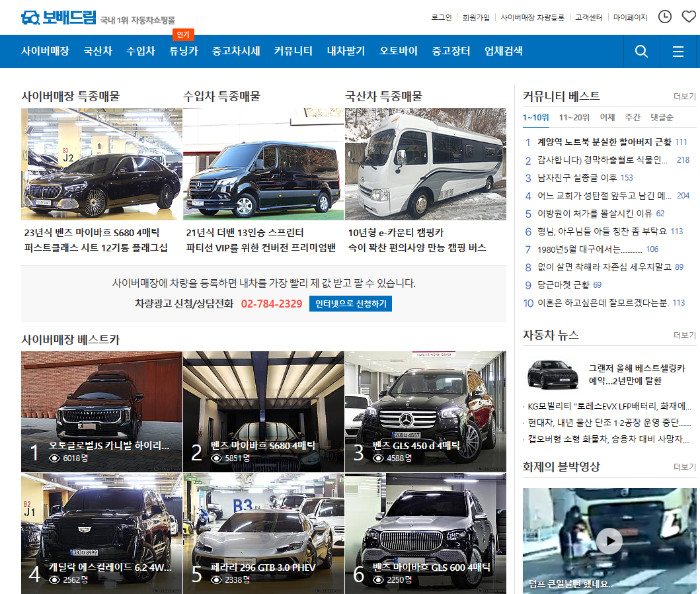Select the 어제 tab
This screenshot has height=594, width=700.
607,118
